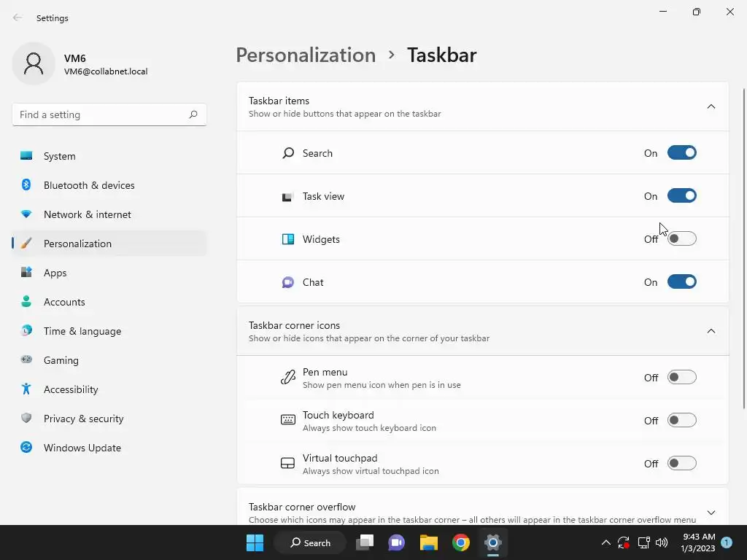Open Time & language category
Image resolution: width=747 pixels, height=560 pixels.
tap(109, 331)
